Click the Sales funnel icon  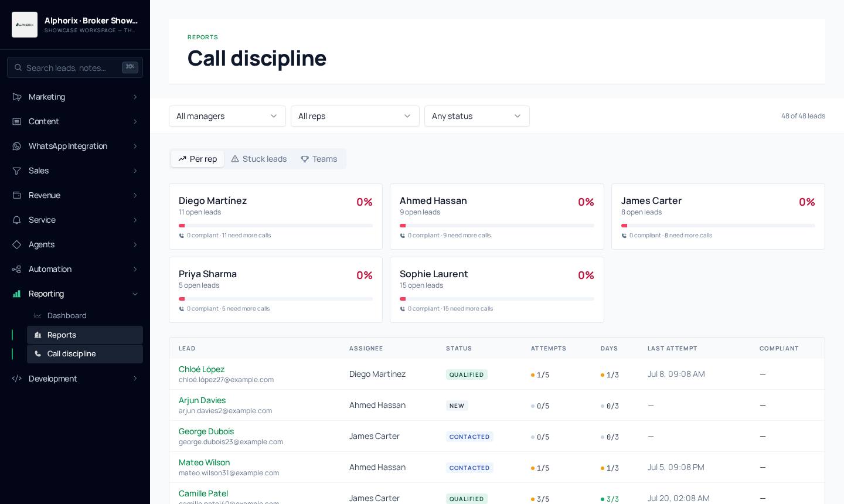point(17,171)
